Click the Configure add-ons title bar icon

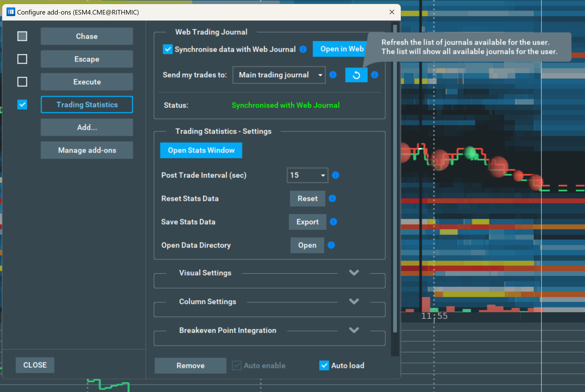pyautogui.click(x=10, y=12)
